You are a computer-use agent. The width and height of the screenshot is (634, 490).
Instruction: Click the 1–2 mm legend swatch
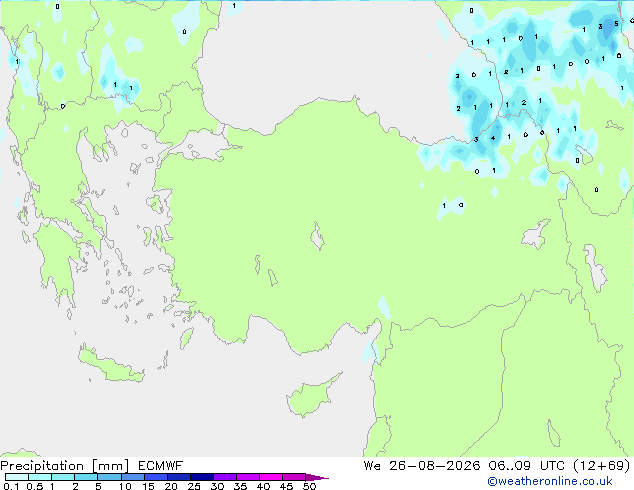63,477
